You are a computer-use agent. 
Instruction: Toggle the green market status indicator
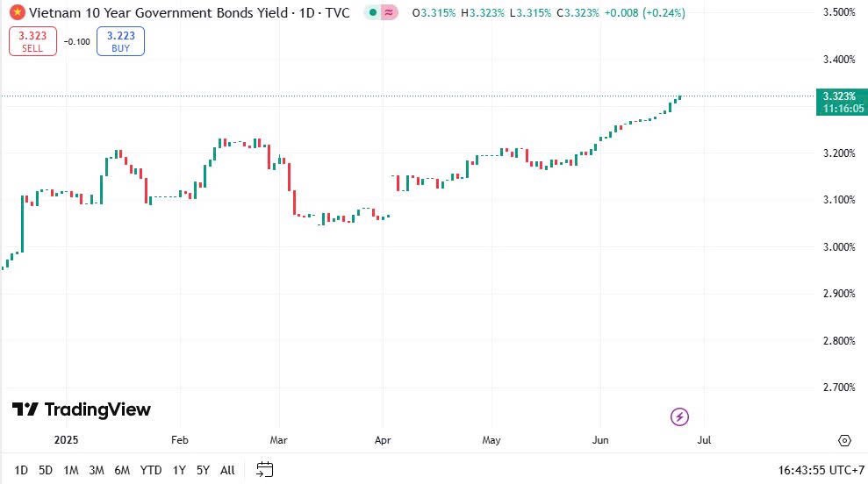click(x=372, y=13)
